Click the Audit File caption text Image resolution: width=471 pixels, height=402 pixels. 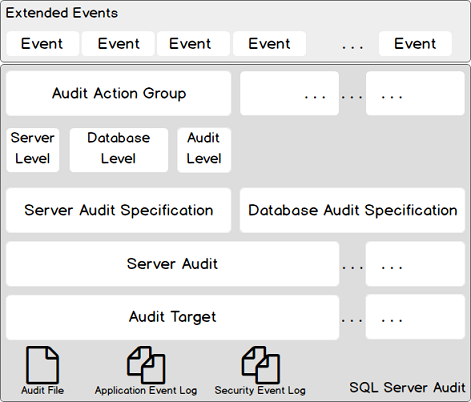coord(42,390)
